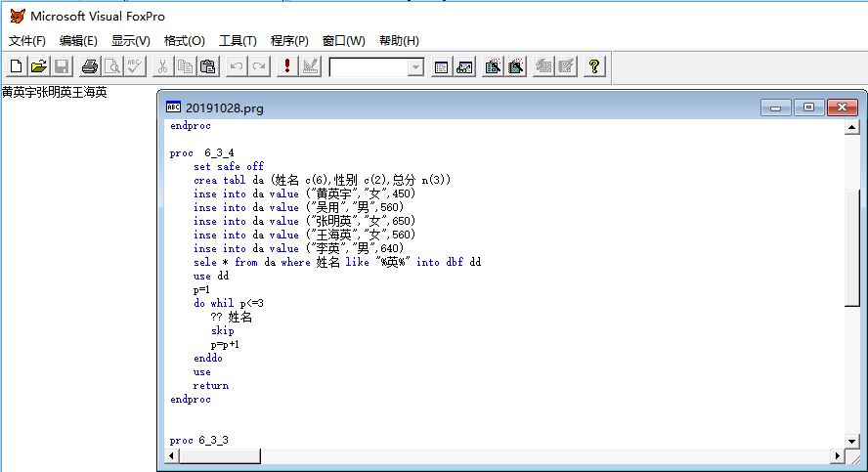Click the insert line with 张明英
Screen dimensions: 868x472
pos(304,221)
